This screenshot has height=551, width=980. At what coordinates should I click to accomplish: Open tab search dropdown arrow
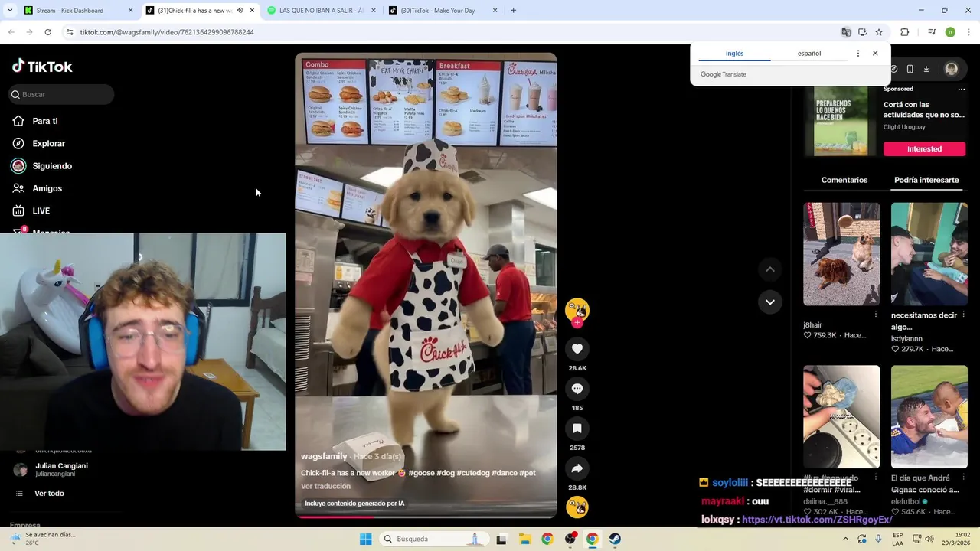point(9,11)
